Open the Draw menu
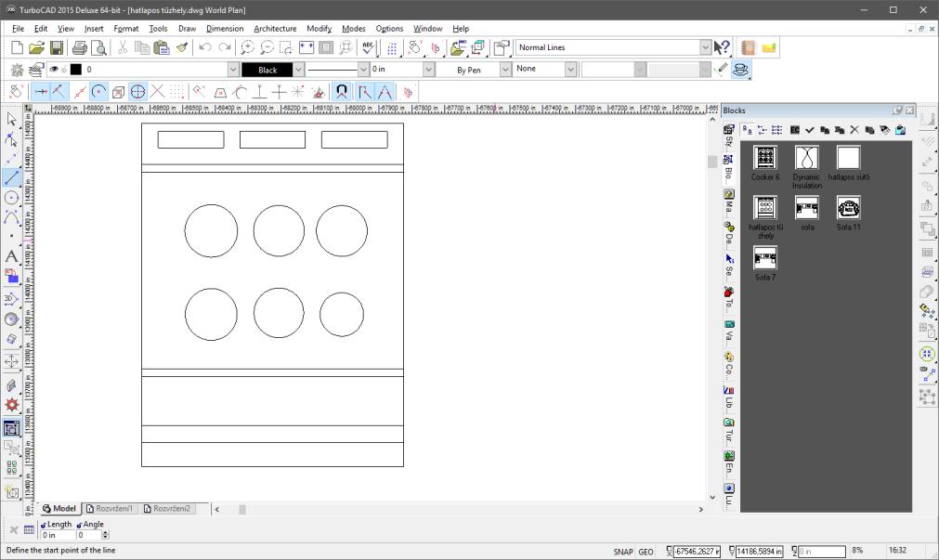This screenshot has height=560, width=939. [x=187, y=28]
